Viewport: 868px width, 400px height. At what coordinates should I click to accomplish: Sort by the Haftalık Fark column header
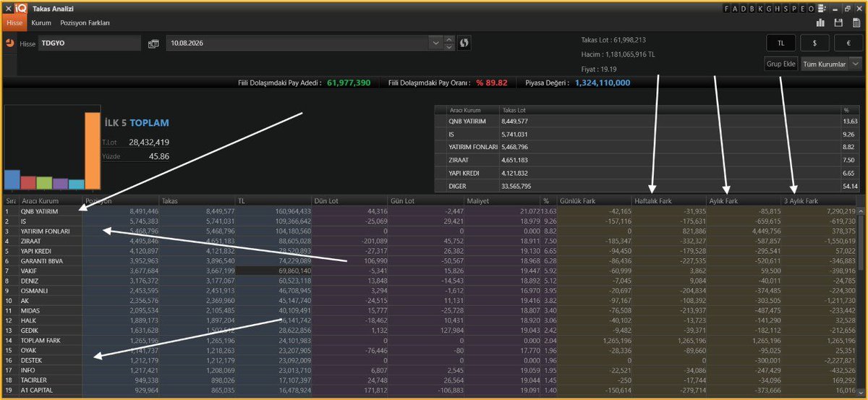tap(669, 200)
